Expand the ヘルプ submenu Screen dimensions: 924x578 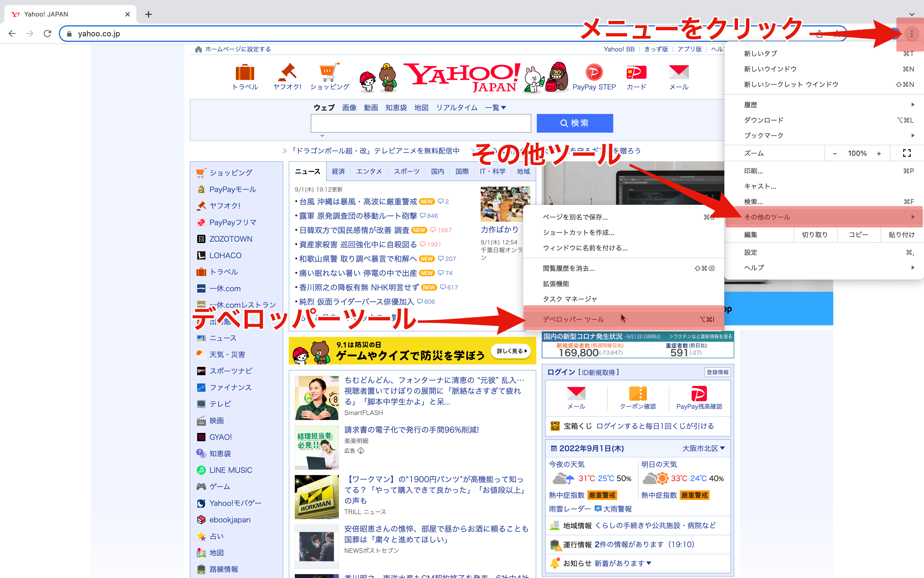[x=824, y=268]
